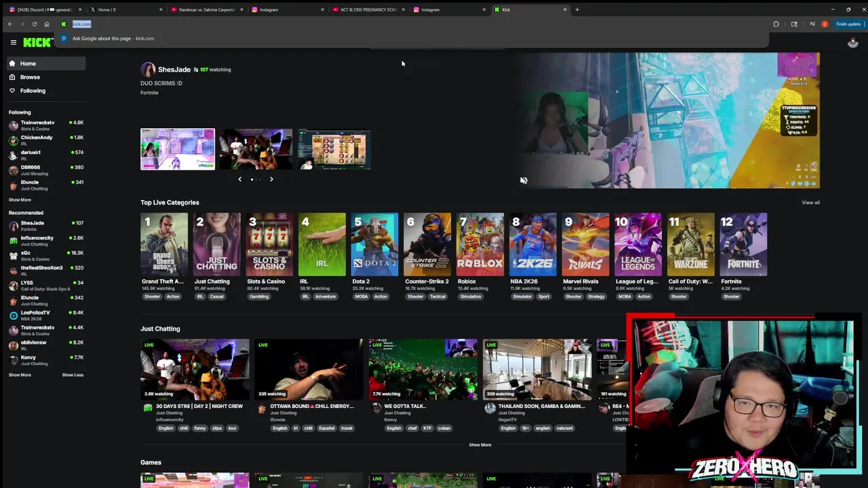Click Simulation tag under Roblox category
Screen dimensions: 868x488
471,296
